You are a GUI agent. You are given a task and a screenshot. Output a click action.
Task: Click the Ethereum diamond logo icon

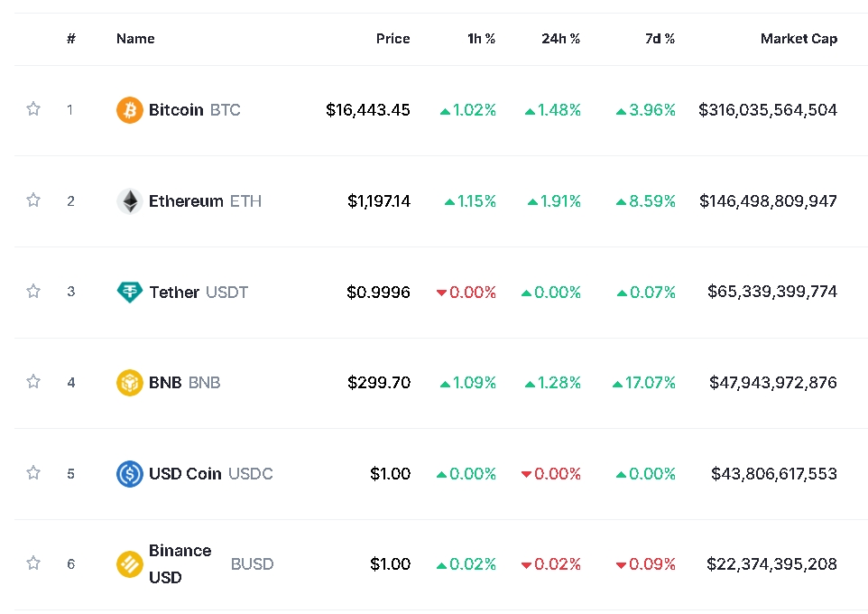click(x=130, y=201)
